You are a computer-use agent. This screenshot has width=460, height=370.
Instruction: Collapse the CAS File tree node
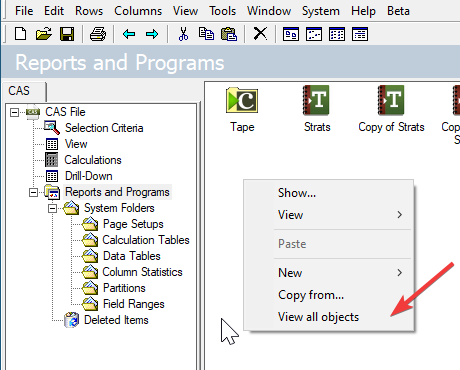click(x=14, y=112)
